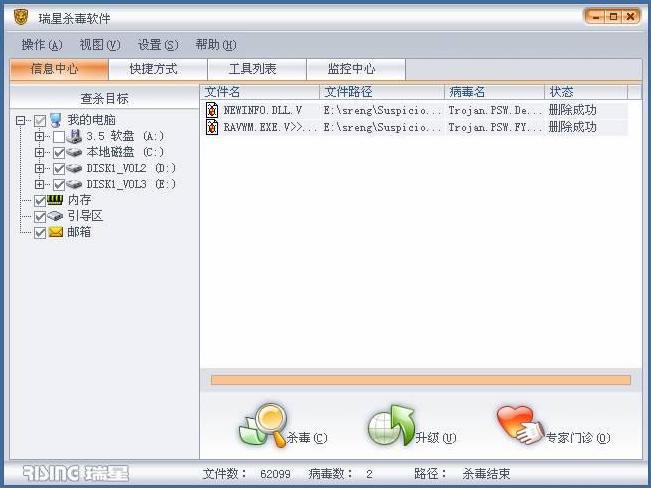Open 专家门诊(O) expert clinic
The image size is (651, 488).
tap(553, 426)
